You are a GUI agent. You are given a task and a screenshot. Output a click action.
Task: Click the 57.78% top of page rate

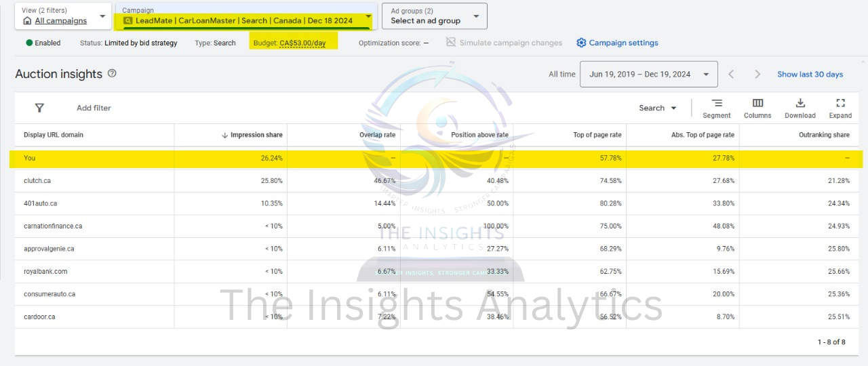click(610, 158)
